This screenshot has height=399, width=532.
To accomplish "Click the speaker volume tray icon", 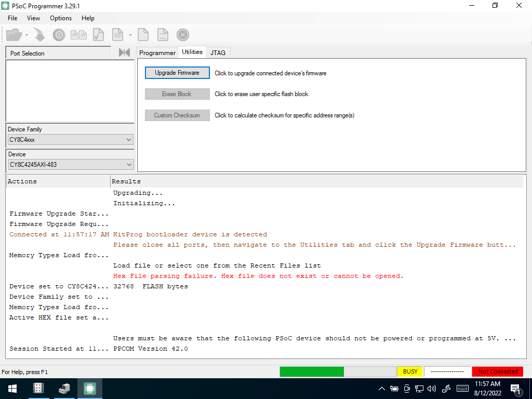I will (432, 389).
